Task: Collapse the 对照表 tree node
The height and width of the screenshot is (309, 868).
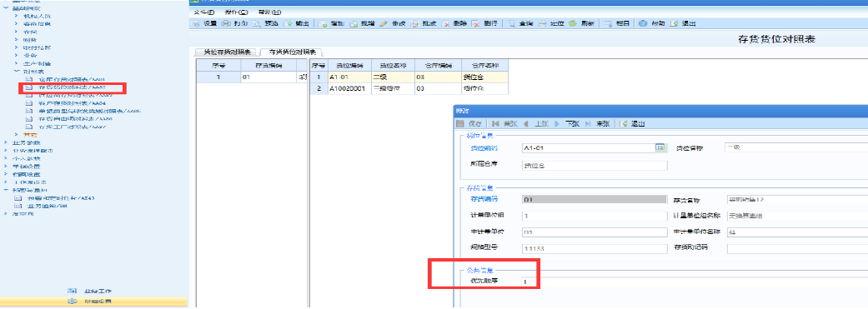Action: click(18, 72)
